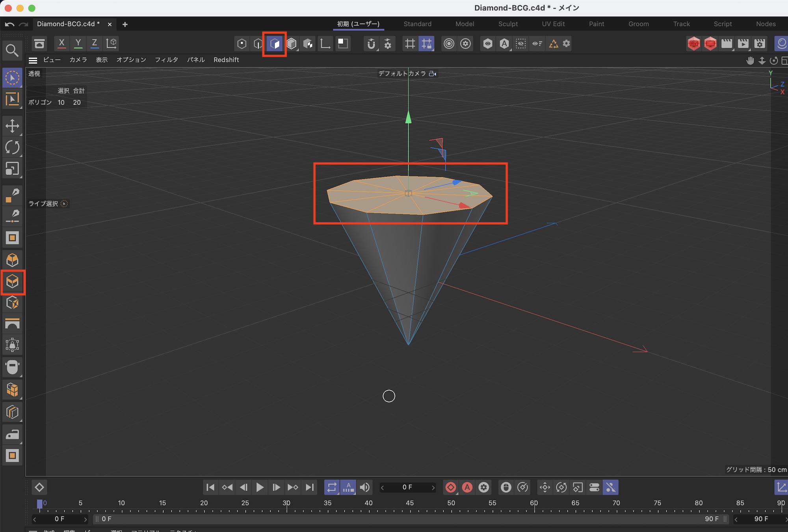
Task: Select the Edges mode icon
Action: (258, 43)
